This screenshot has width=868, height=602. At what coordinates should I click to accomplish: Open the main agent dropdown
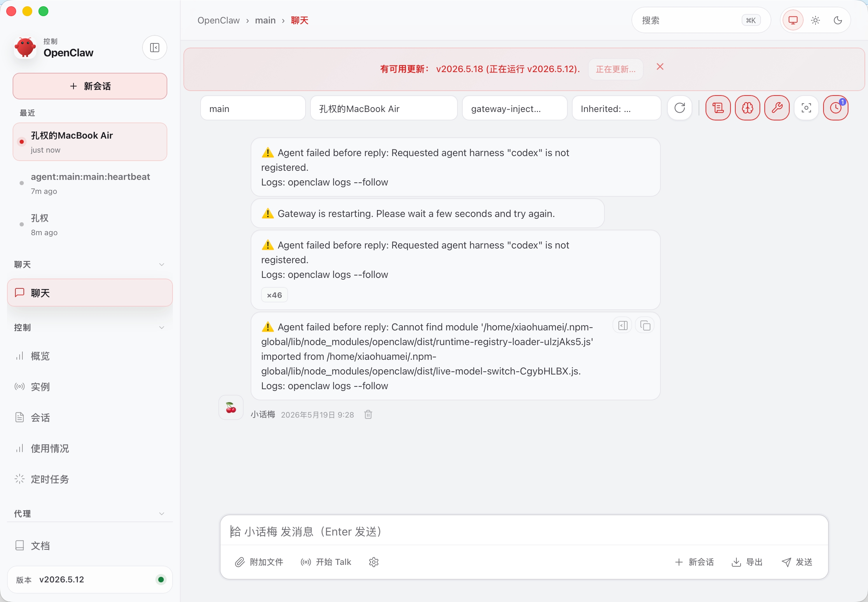click(x=253, y=108)
